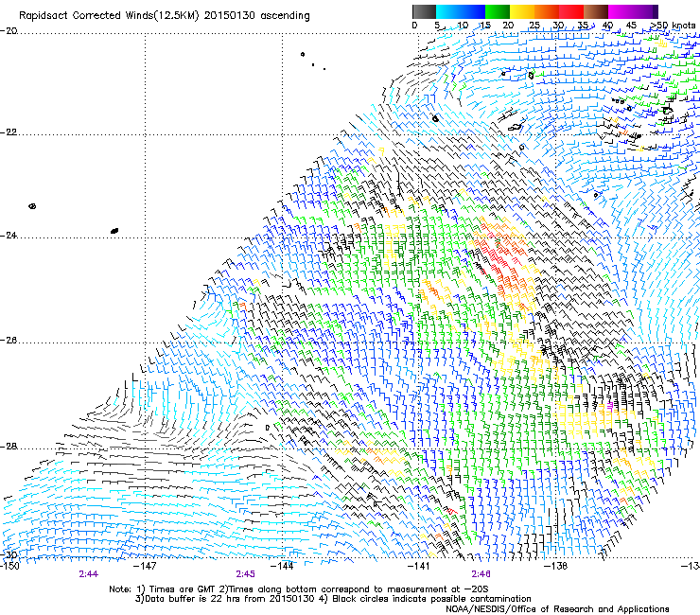This screenshot has height=615, width=700.
Task: Click the dark purple 45-50 legend segment
Action: coord(645,11)
